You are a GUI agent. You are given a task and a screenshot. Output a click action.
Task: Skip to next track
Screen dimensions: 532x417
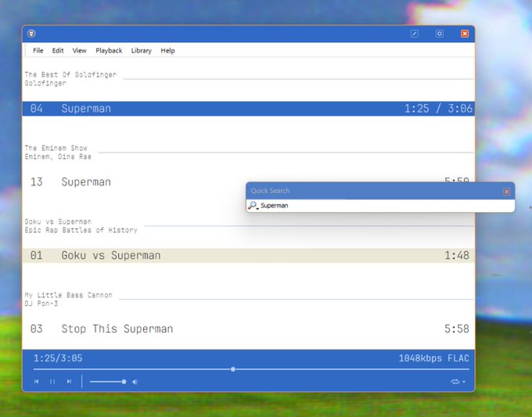click(x=69, y=382)
